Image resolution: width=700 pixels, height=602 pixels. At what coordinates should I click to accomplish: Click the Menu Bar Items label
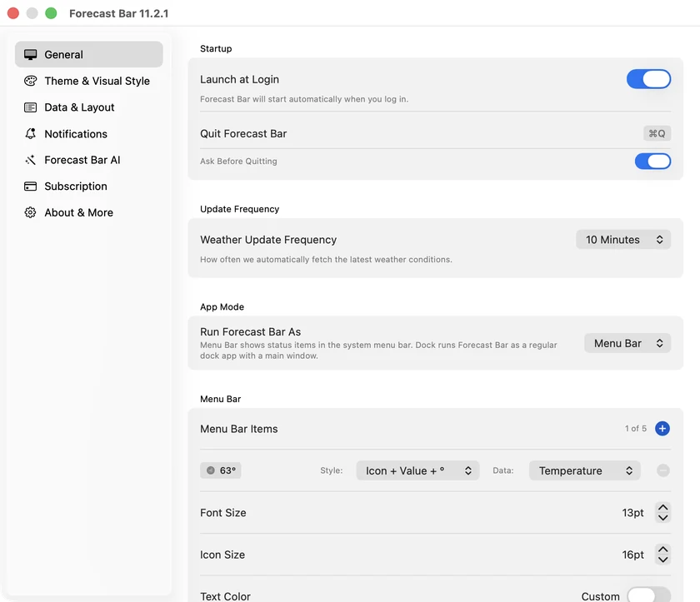pos(239,429)
